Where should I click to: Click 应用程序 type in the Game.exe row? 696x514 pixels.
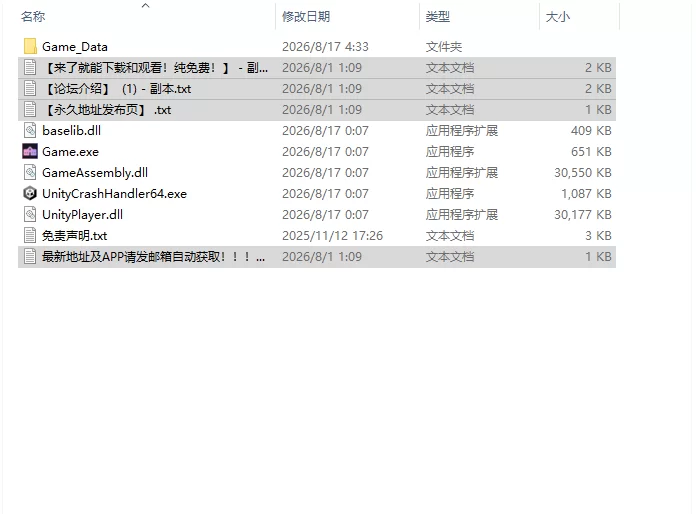click(450, 152)
